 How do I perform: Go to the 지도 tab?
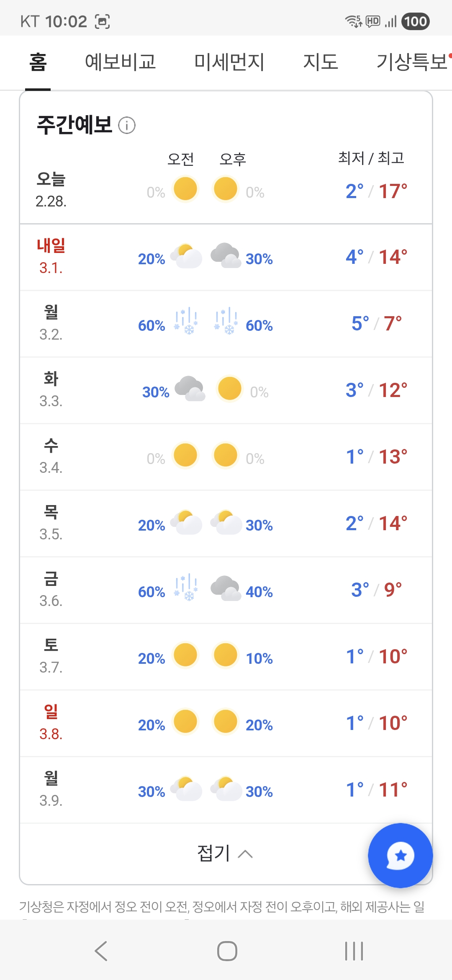point(321,62)
